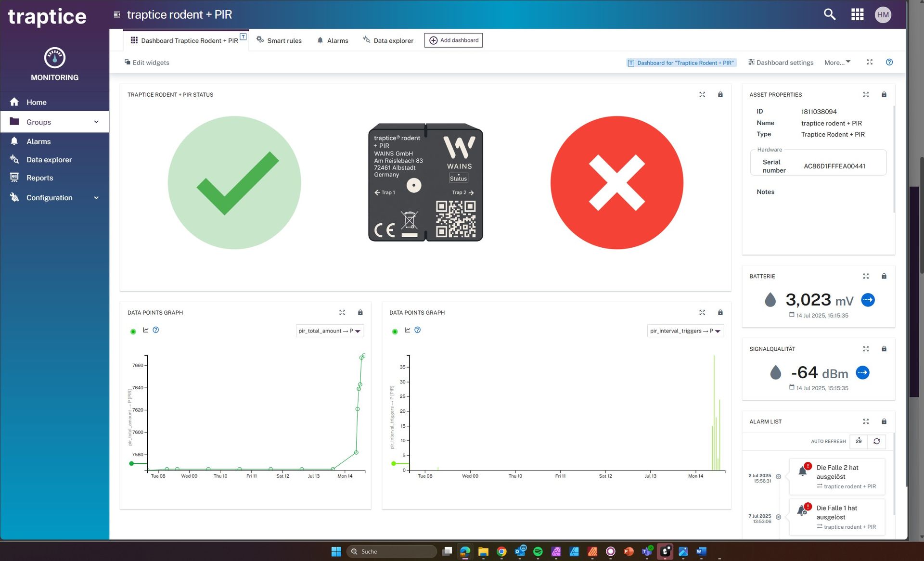Click the search magnifier icon in header
924x561 pixels.
[x=829, y=14]
